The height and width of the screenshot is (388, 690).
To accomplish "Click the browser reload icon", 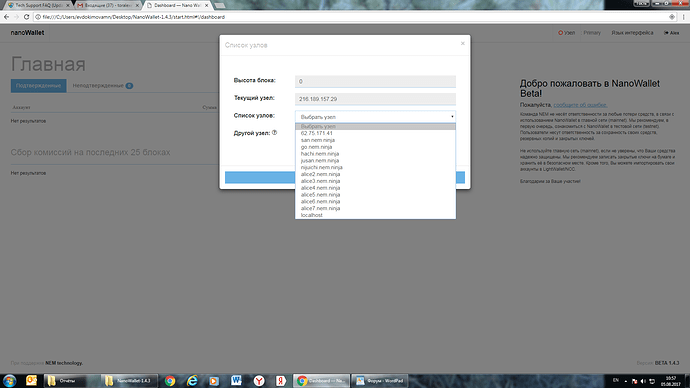I will point(26,17).
